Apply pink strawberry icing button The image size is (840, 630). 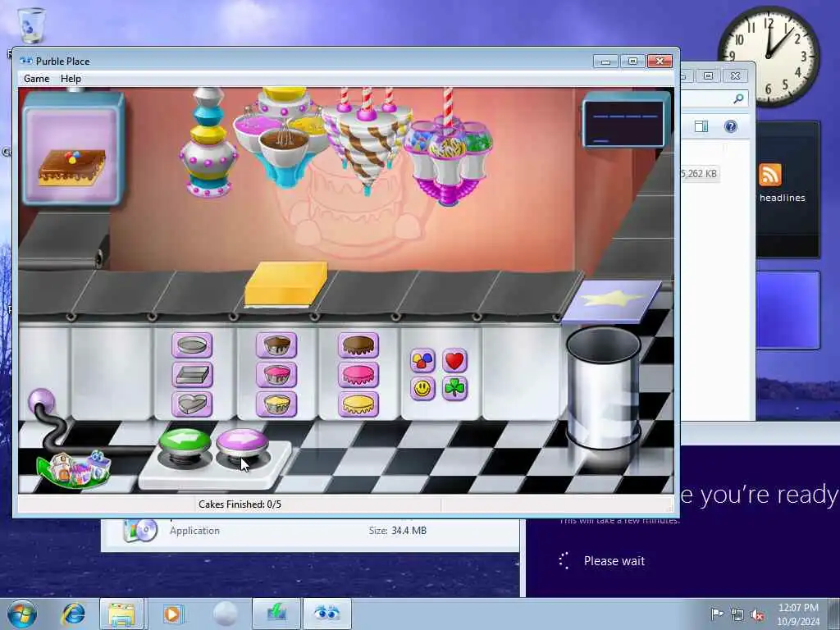[x=358, y=374]
